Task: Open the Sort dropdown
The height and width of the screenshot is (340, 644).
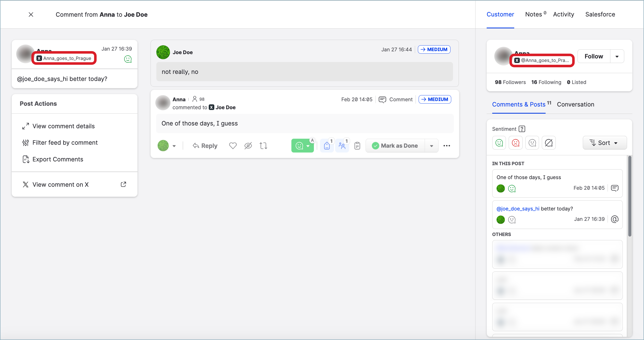Action: tap(605, 143)
